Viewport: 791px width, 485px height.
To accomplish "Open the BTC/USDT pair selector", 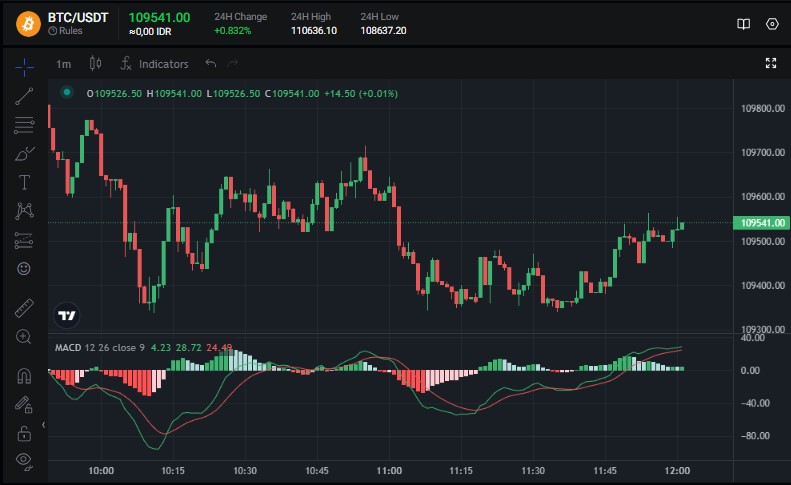I will 78,17.
